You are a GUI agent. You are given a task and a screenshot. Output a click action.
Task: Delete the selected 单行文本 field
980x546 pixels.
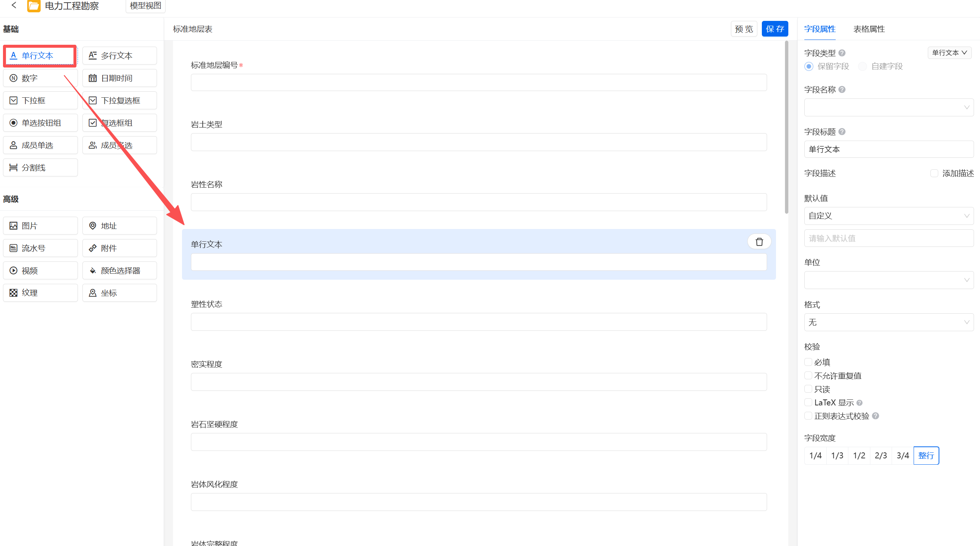(x=759, y=242)
